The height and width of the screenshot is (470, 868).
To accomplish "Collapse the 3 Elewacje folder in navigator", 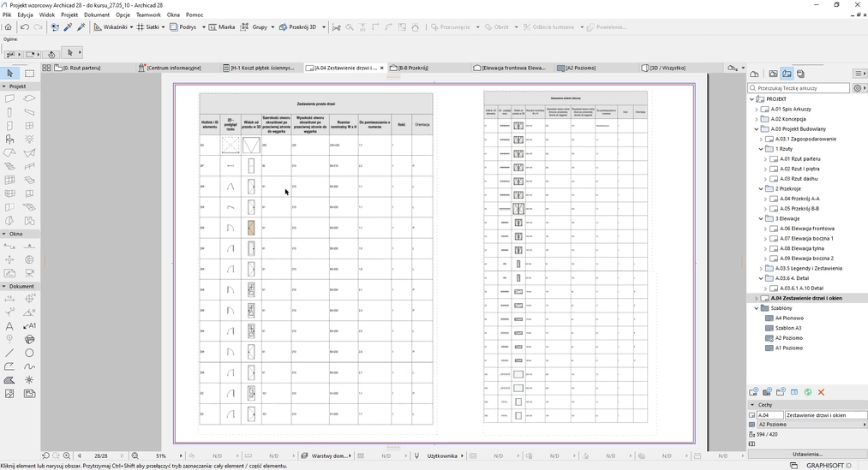I will tap(761, 219).
